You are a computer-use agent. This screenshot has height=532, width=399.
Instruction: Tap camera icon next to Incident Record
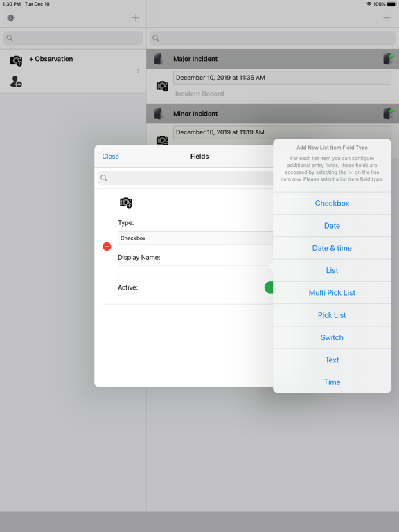162,86
